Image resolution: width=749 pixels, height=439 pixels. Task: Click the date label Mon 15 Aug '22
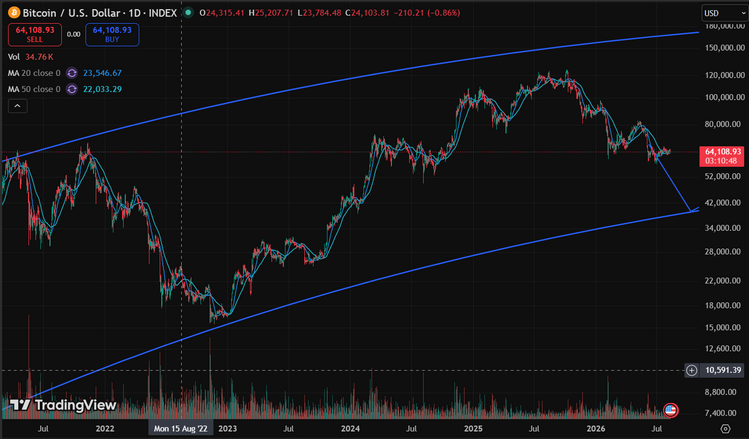[x=181, y=428]
